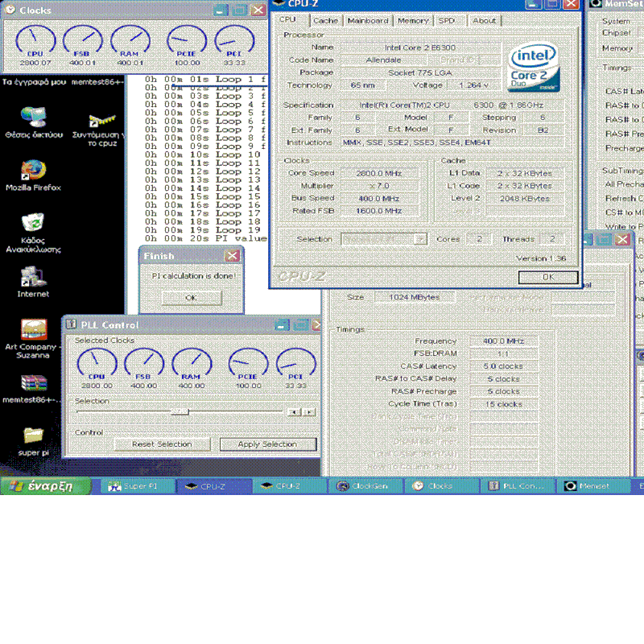The height and width of the screenshot is (644, 644).
Task: Click the Level 2 2048 KBytes value
Action: click(x=525, y=198)
